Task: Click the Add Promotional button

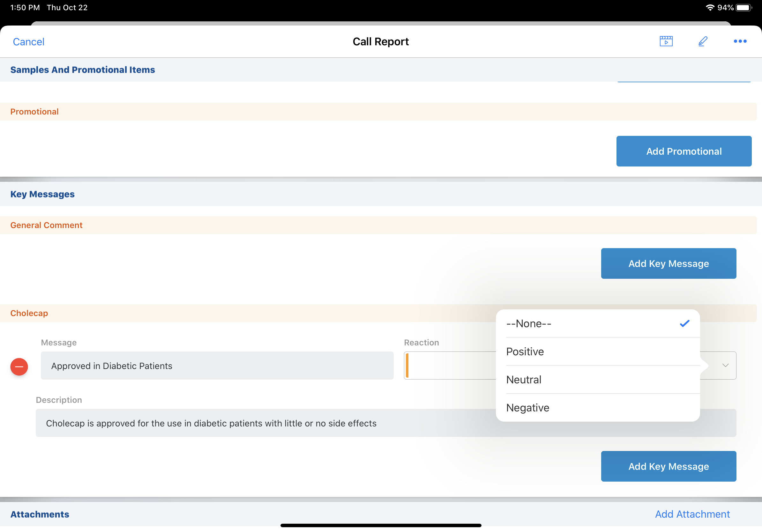Action: point(684,151)
